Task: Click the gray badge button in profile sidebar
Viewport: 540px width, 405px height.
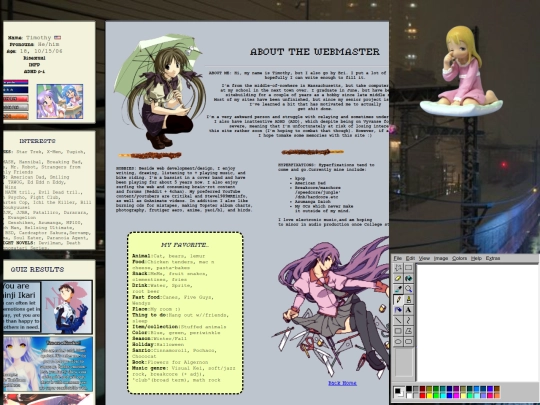Action: pyautogui.click(x=15, y=107)
